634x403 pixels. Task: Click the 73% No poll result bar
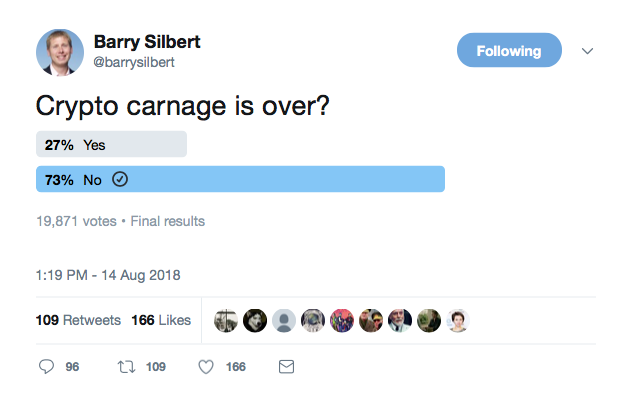240,179
